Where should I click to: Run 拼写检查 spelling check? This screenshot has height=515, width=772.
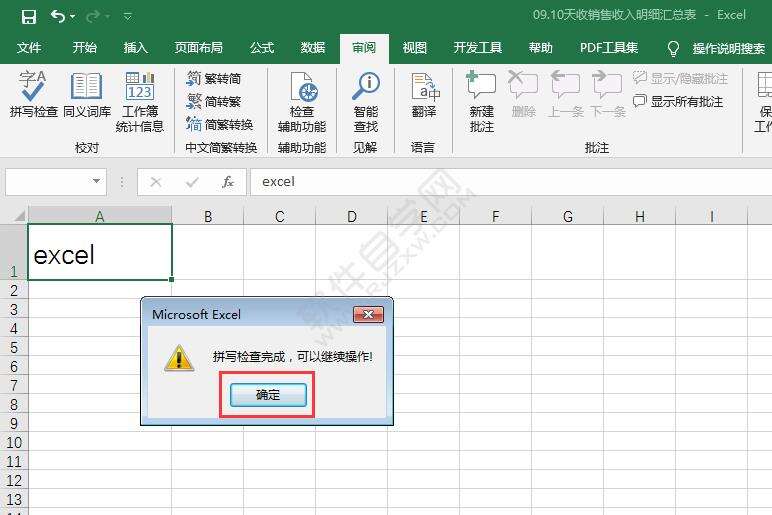coord(33,94)
